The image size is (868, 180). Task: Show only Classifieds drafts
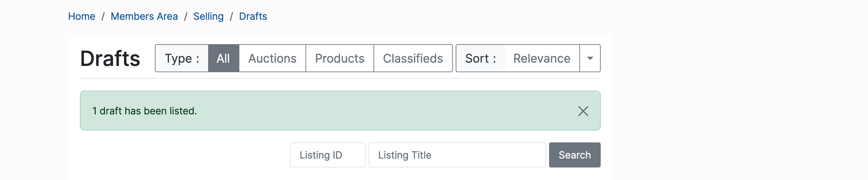(413, 58)
